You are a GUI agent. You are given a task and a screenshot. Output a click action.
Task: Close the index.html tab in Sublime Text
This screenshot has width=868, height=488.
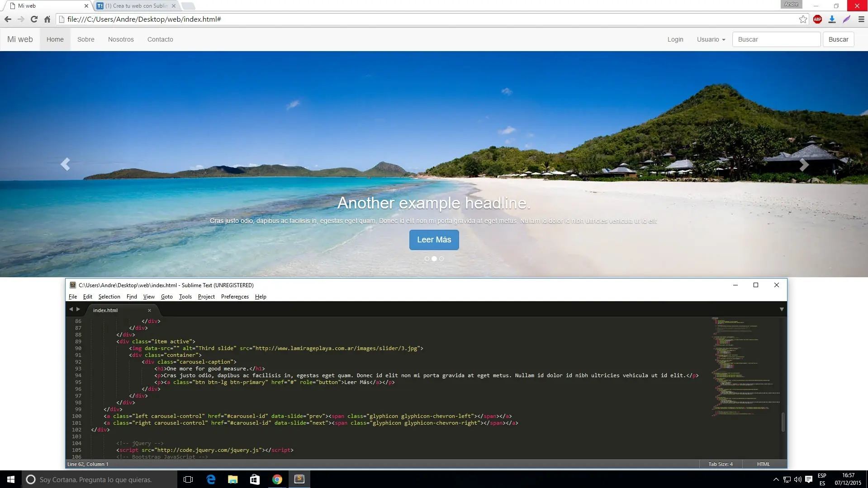pos(149,310)
